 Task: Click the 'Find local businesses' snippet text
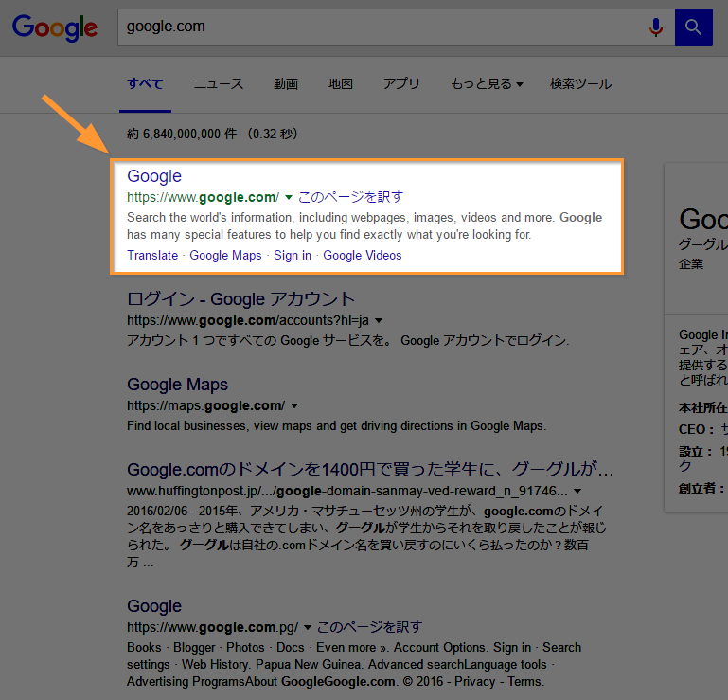tap(337, 426)
